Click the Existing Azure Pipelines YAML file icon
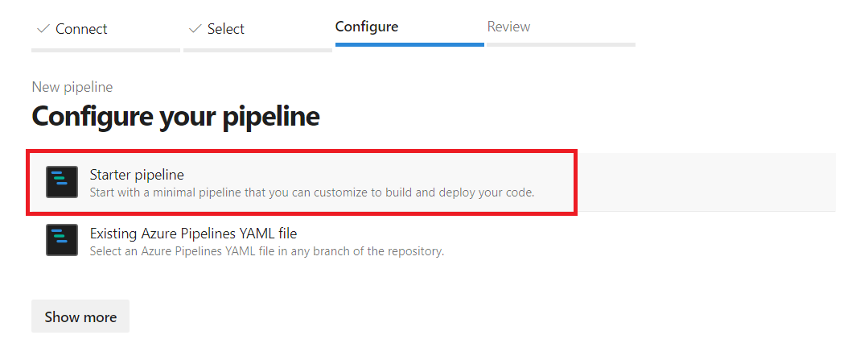 pyautogui.click(x=62, y=241)
